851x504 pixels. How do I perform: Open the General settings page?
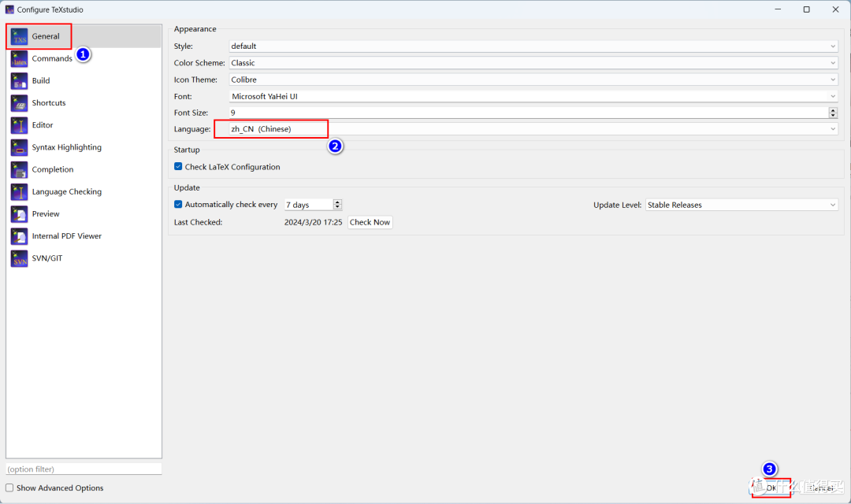84,36
